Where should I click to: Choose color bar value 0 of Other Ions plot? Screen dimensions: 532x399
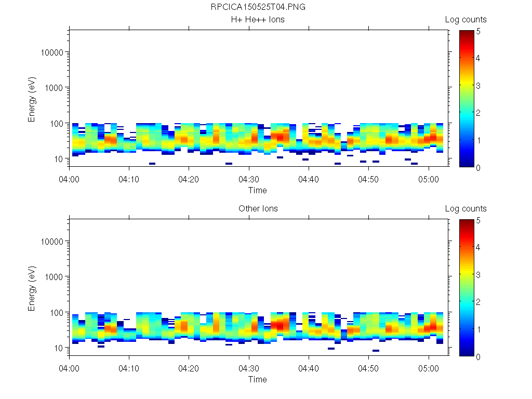pyautogui.click(x=478, y=357)
